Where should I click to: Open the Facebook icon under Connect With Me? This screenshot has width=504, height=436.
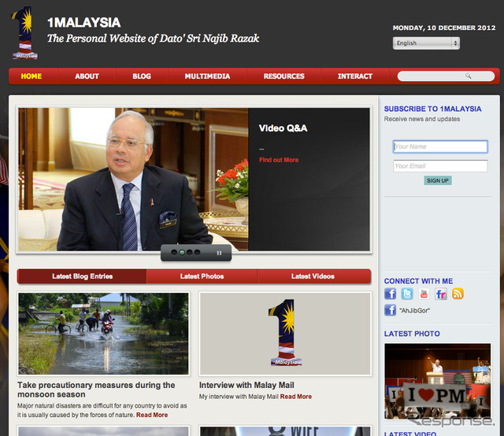pos(391,294)
